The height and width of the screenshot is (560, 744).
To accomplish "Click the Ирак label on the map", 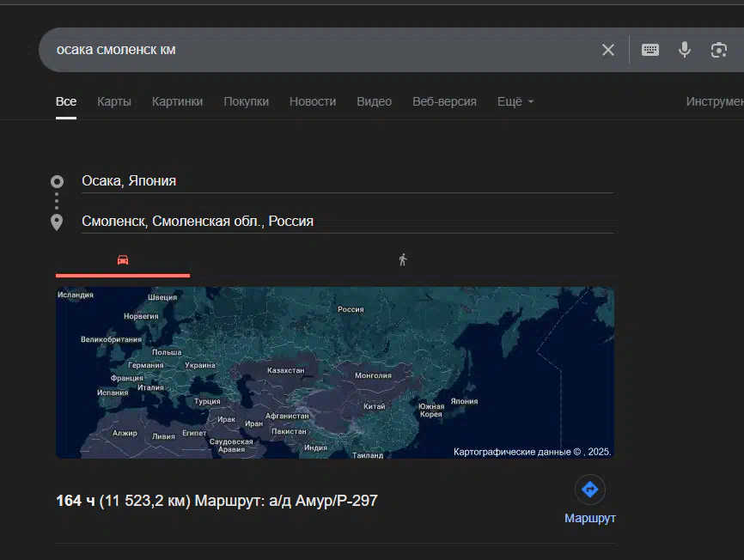I will click(226, 419).
